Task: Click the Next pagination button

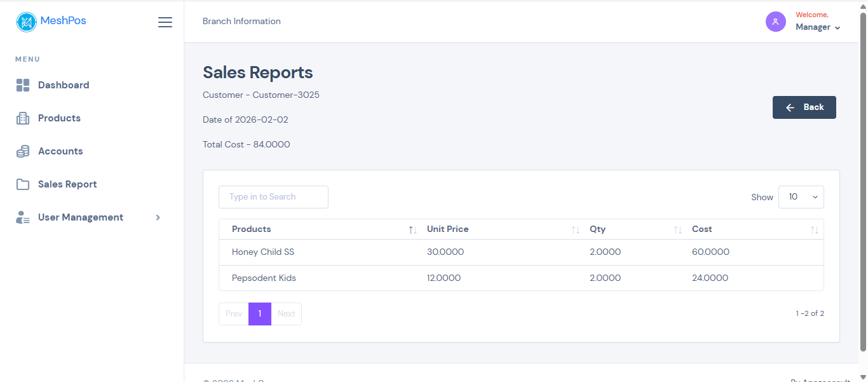Action: [x=287, y=314]
